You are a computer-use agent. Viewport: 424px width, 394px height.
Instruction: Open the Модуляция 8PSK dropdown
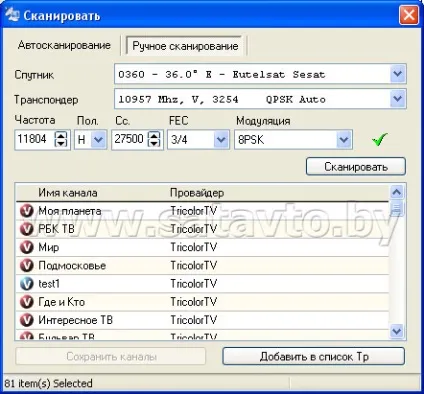tap(344, 139)
